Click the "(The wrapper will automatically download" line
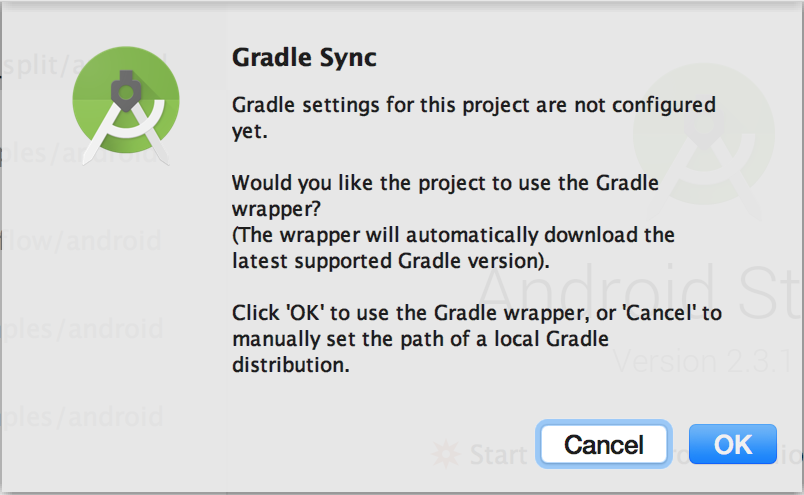 tap(453, 236)
